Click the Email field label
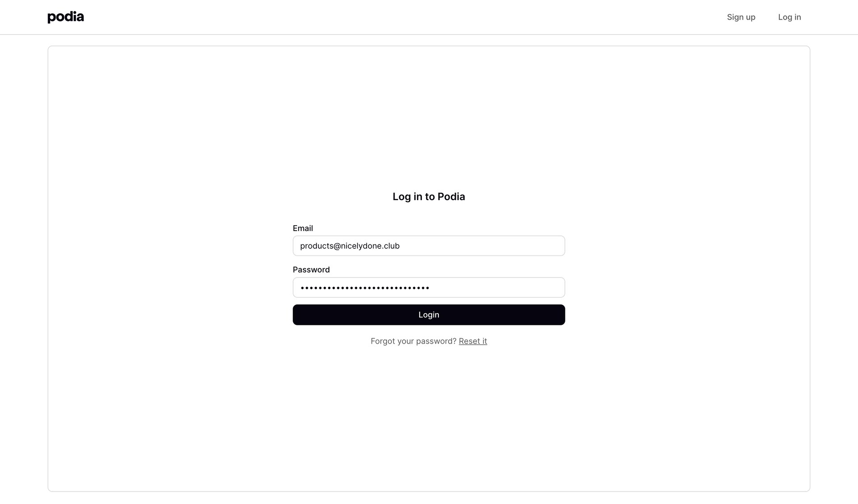Image resolution: width=858 pixels, height=504 pixels. [x=303, y=228]
